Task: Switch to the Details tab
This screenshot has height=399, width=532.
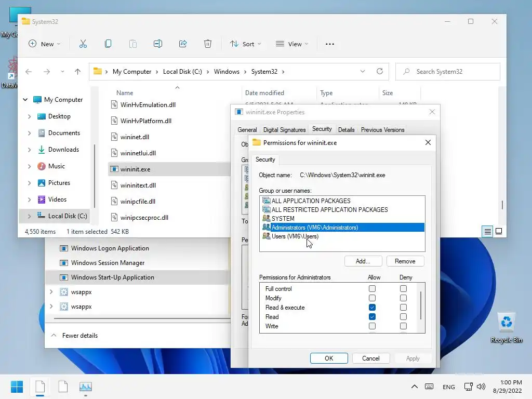Action: [x=346, y=129]
